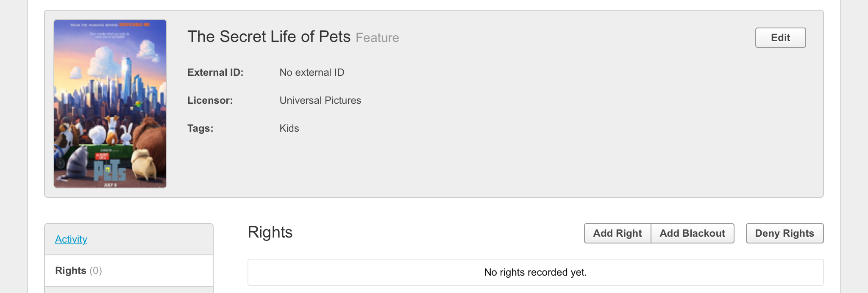Image resolution: width=868 pixels, height=293 pixels.
Task: Click Add Blackout button
Action: click(x=692, y=233)
